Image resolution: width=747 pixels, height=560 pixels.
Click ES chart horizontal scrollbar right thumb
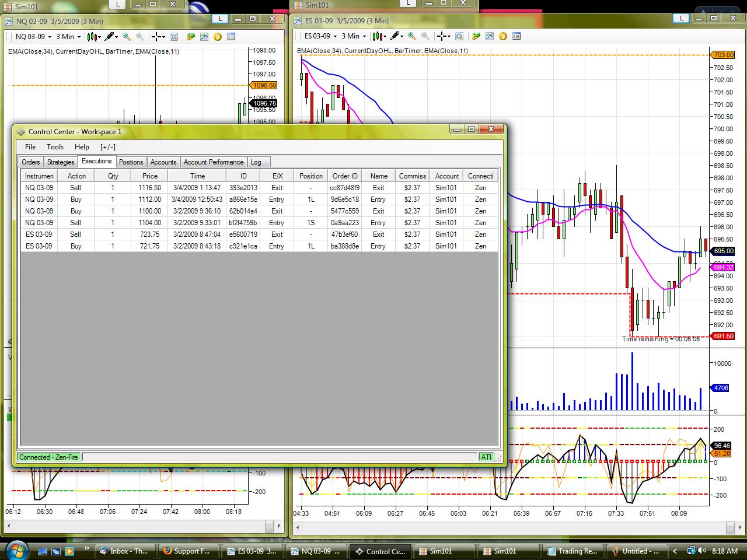click(730, 528)
